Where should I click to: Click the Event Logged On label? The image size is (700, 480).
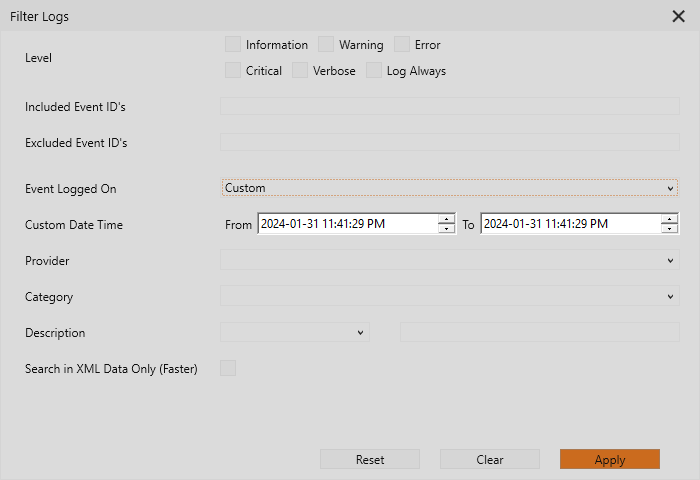coord(71,189)
